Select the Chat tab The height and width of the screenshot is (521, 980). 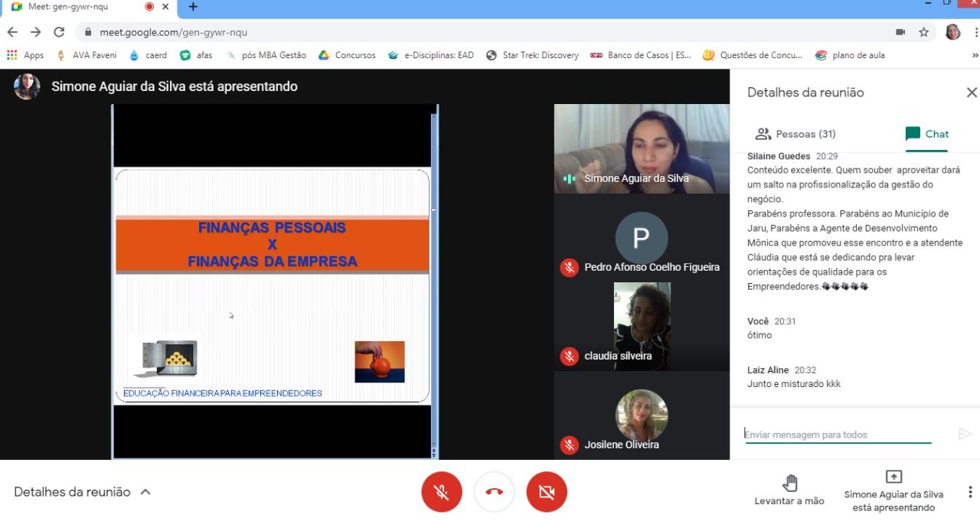[926, 134]
